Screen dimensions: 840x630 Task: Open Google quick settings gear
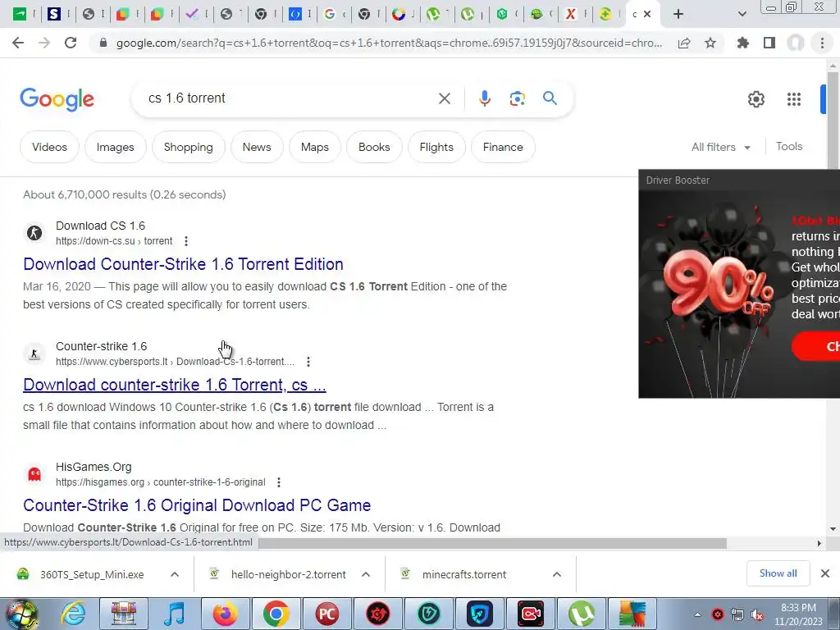point(756,99)
